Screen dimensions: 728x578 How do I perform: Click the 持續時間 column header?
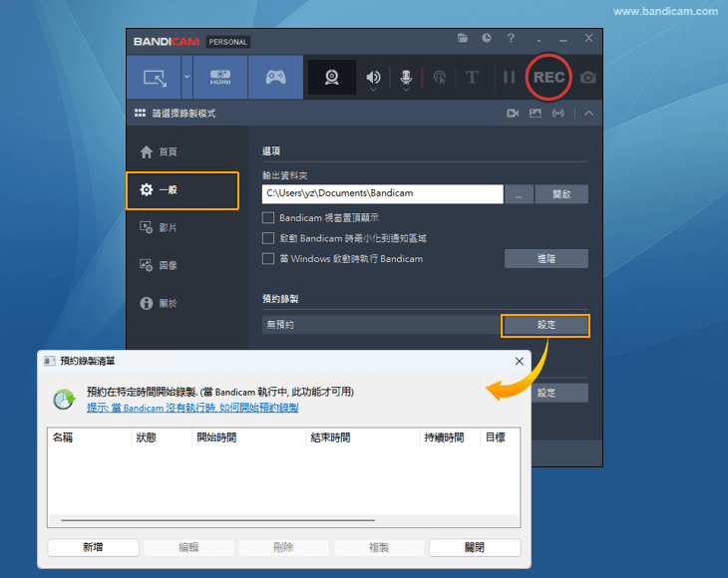(x=450, y=437)
